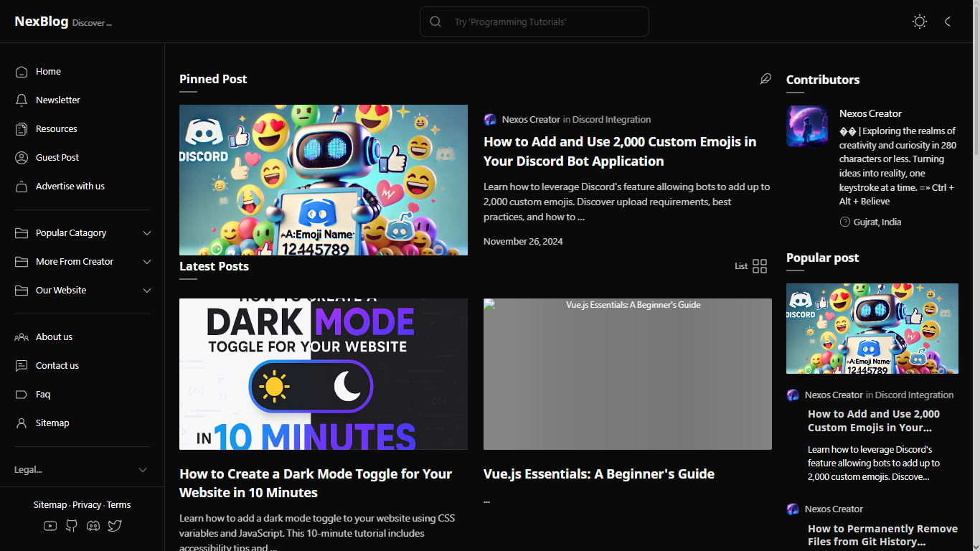Viewport: 980px width, 551px height.
Task: Open the YouTube channel icon in footer
Action: 50,526
